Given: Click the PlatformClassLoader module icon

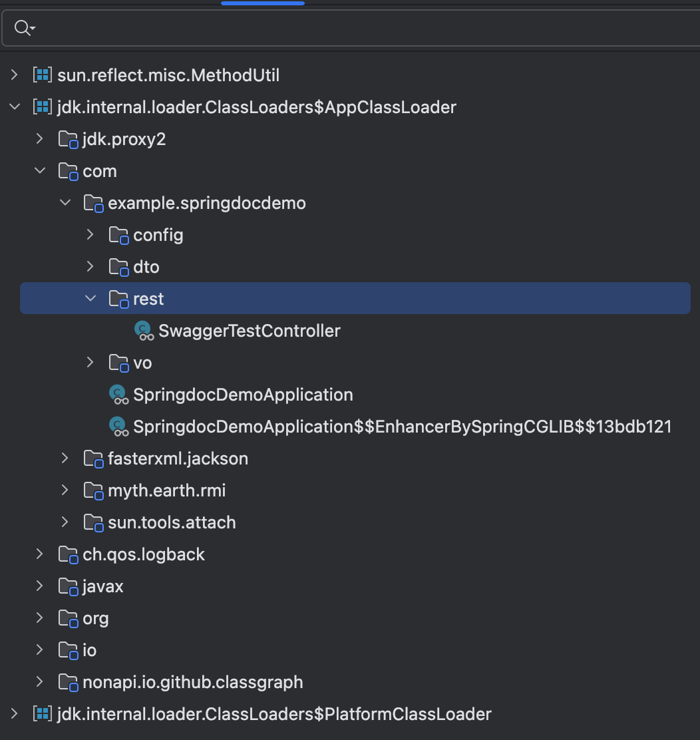Looking at the screenshot, I should click(43, 714).
